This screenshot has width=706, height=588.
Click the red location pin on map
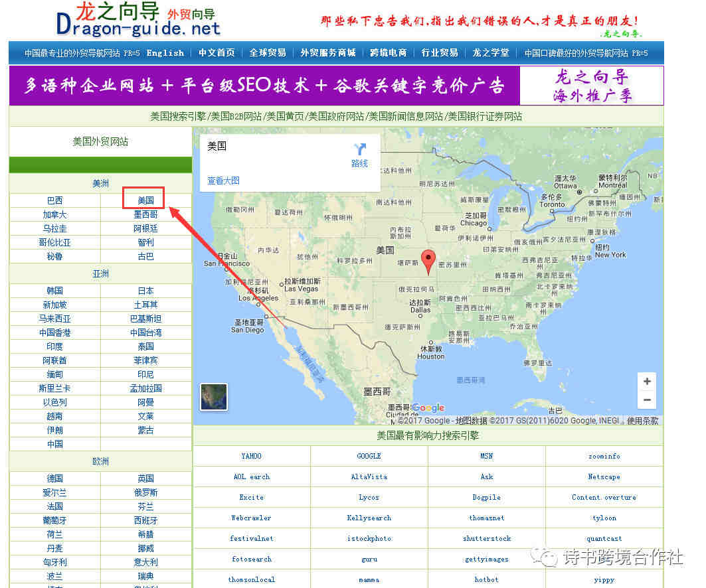(x=428, y=262)
